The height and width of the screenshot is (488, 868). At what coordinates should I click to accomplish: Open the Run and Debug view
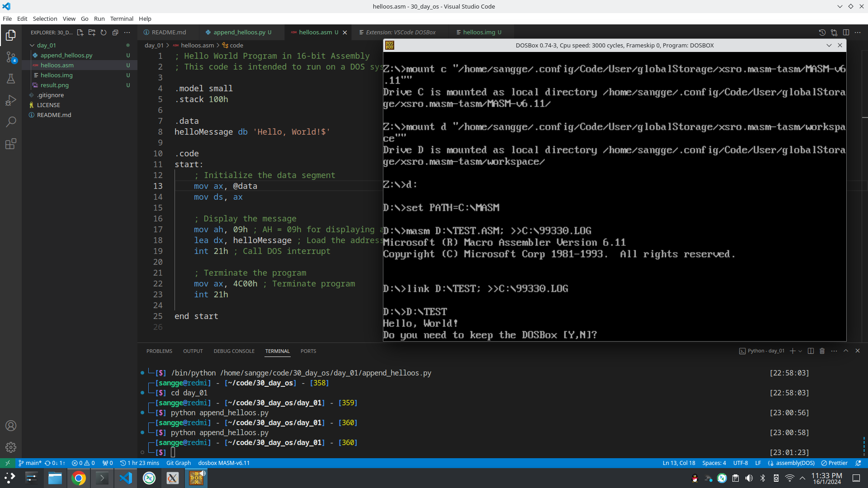tap(11, 100)
